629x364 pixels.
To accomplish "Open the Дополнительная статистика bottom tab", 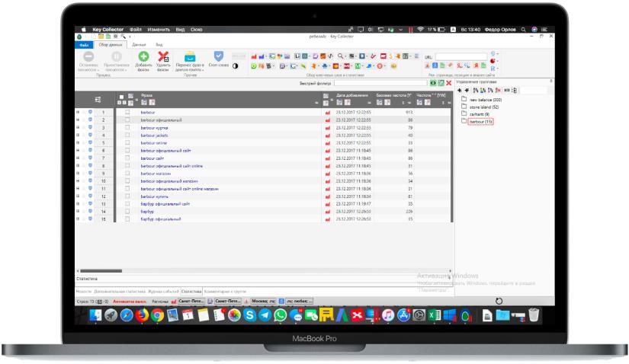I will 120,292.
